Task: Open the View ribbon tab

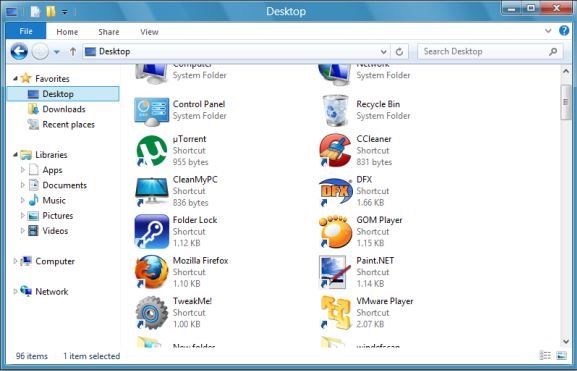Action: (149, 32)
